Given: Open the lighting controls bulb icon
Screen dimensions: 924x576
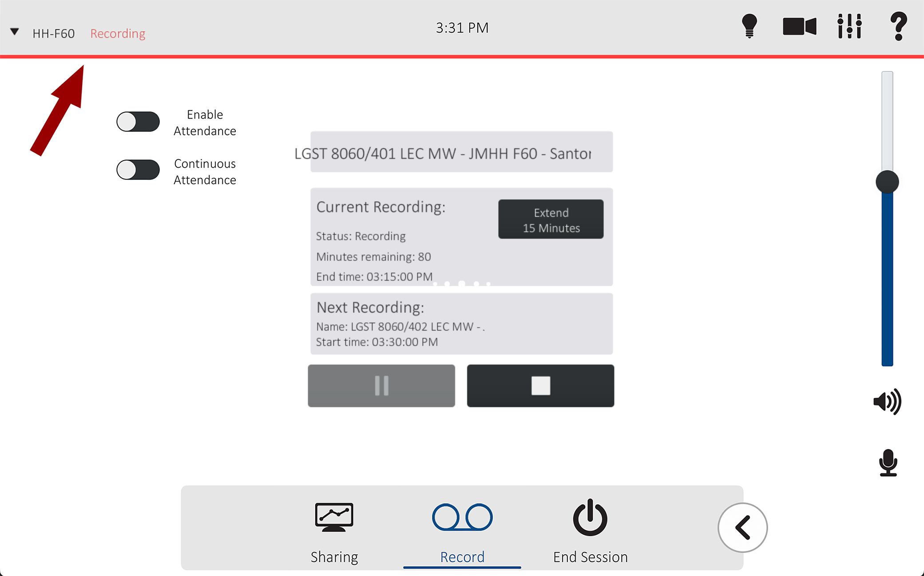Looking at the screenshot, I should (x=750, y=26).
